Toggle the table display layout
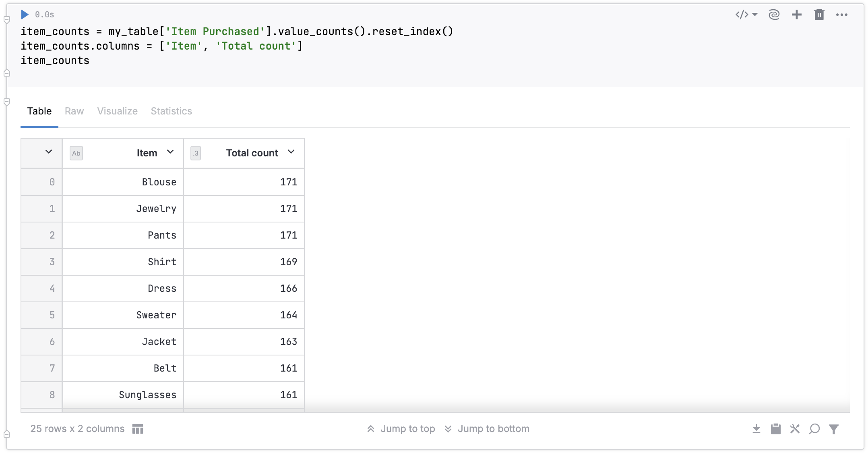This screenshot has width=868, height=453. tap(137, 429)
